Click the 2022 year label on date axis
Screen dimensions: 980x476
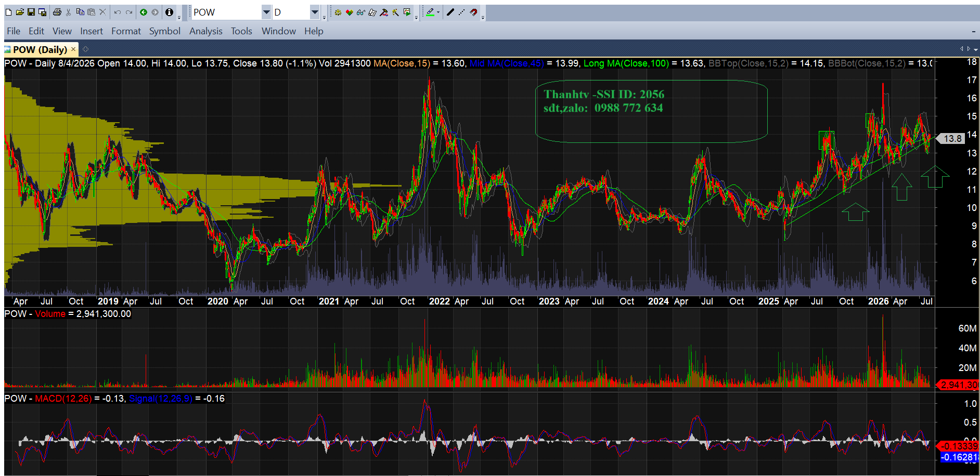(439, 301)
